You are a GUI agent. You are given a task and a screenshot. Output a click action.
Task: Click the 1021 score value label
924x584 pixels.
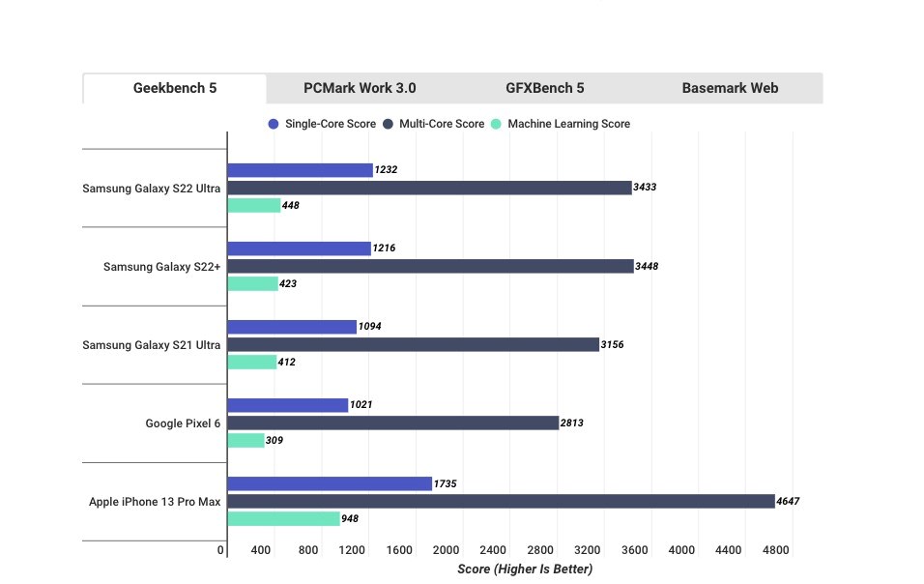point(361,405)
